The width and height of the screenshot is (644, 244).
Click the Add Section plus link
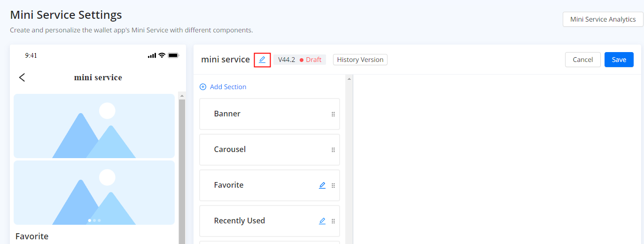tap(223, 87)
